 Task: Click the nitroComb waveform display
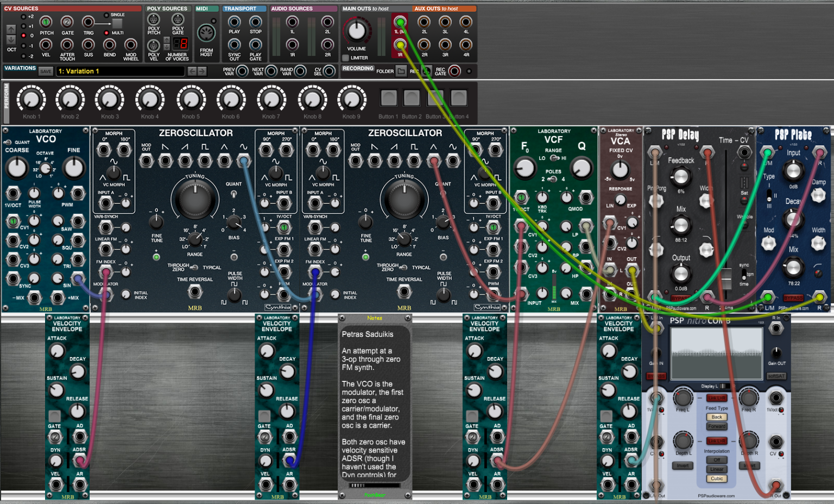click(716, 353)
